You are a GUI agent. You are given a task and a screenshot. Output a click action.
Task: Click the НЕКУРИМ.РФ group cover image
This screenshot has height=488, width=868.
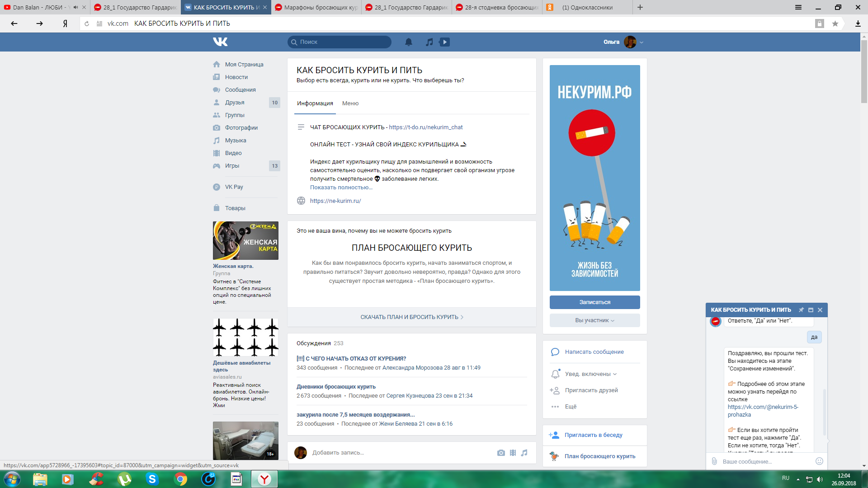point(595,178)
